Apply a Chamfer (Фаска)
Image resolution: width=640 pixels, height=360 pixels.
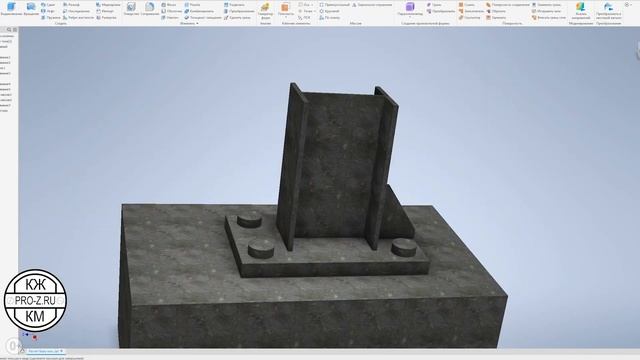[169, 5]
